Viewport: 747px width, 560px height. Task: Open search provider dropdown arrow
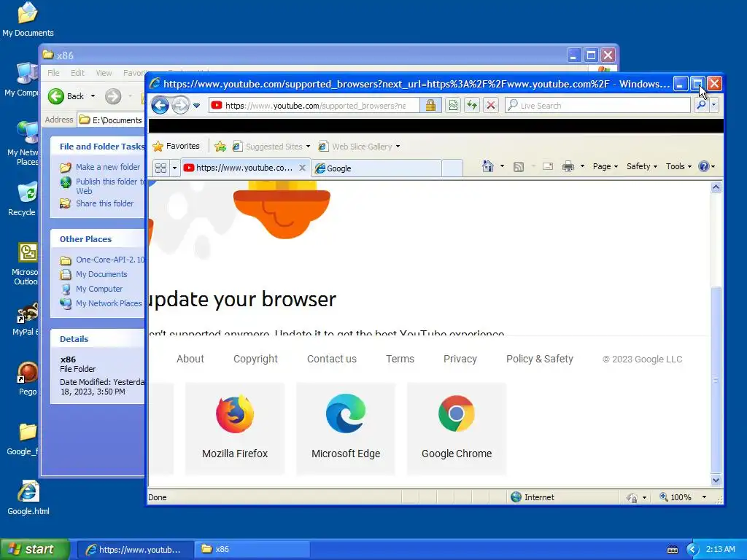tap(713, 105)
